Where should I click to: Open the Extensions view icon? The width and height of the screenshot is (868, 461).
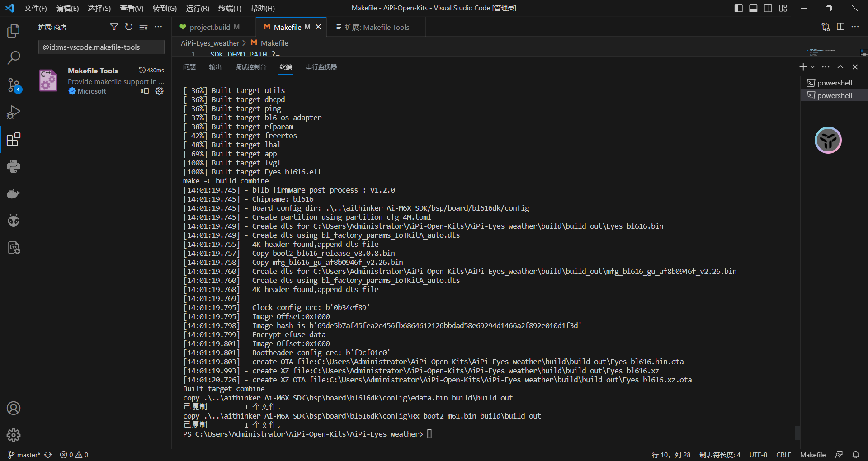click(14, 139)
